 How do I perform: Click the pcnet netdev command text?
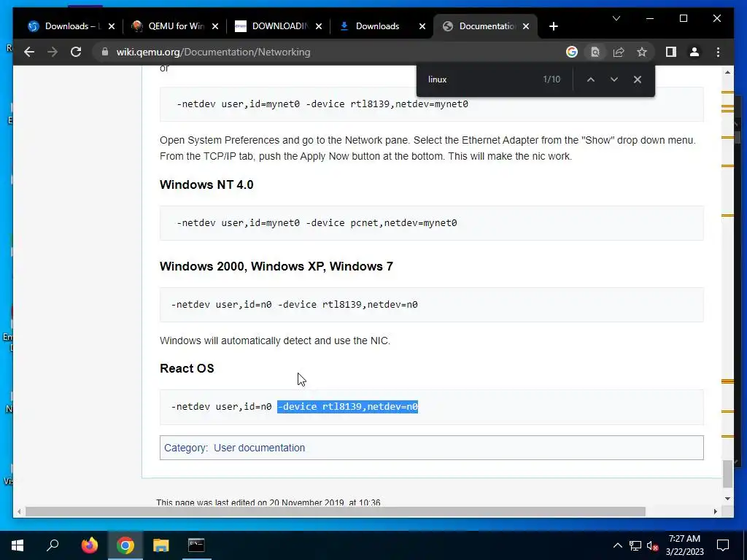pos(317,223)
